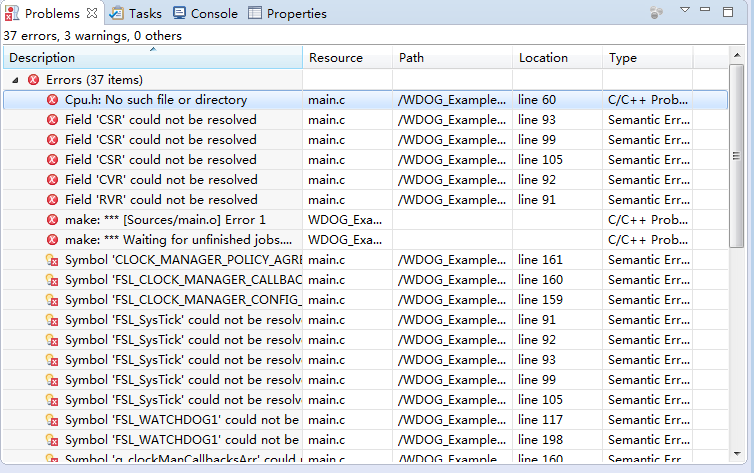The image size is (754, 473).
Task: Sort by the Description column header
Action: 153,58
